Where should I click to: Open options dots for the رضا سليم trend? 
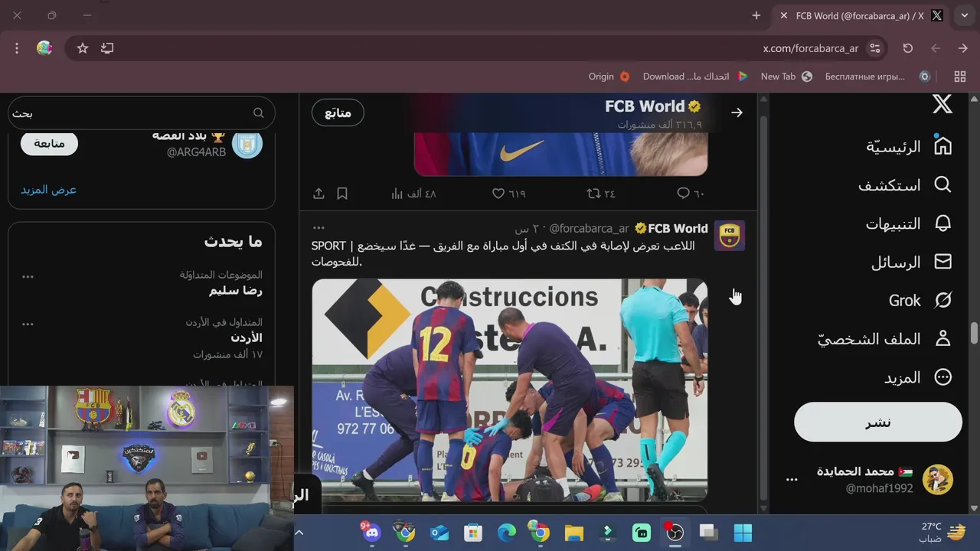28,276
